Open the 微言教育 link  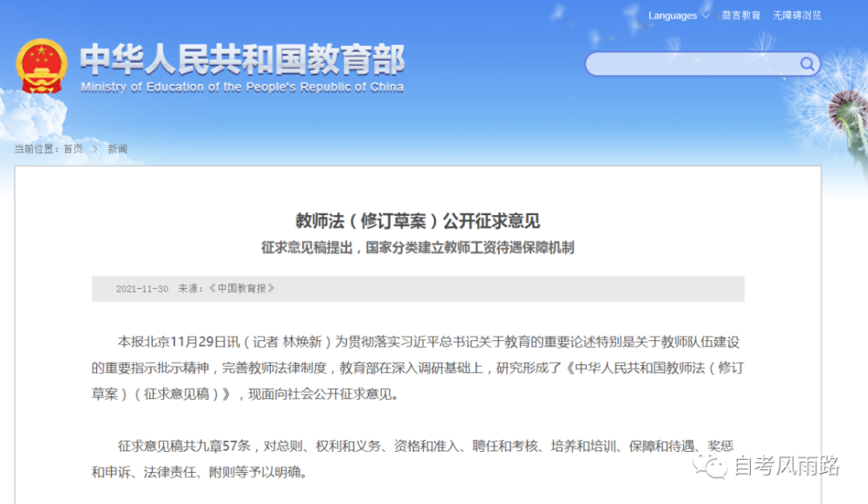[x=740, y=16]
